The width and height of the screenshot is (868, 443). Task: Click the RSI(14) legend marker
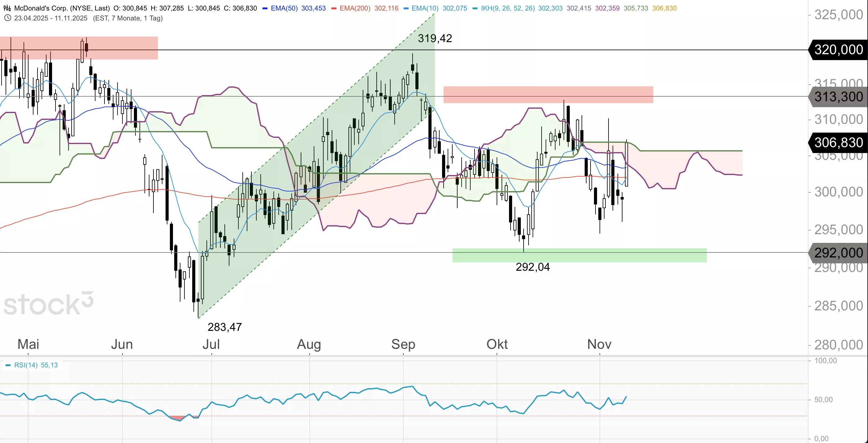(x=8, y=365)
